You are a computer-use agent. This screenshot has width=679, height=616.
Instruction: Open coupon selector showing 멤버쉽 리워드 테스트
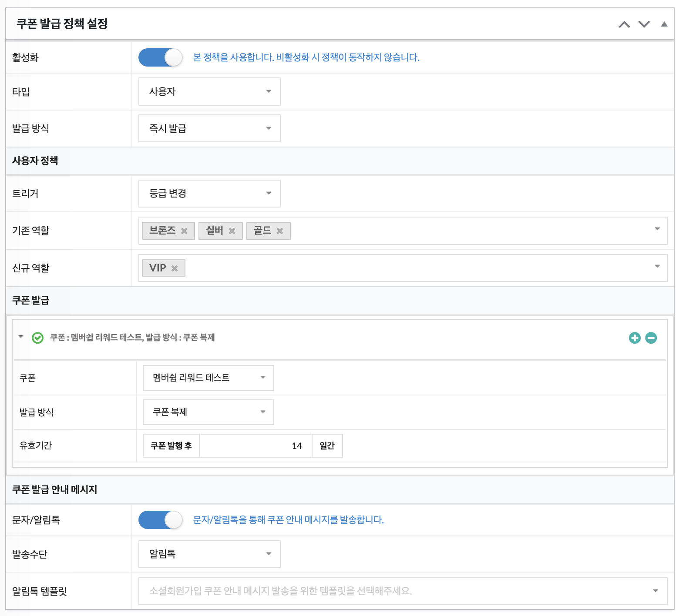208,378
